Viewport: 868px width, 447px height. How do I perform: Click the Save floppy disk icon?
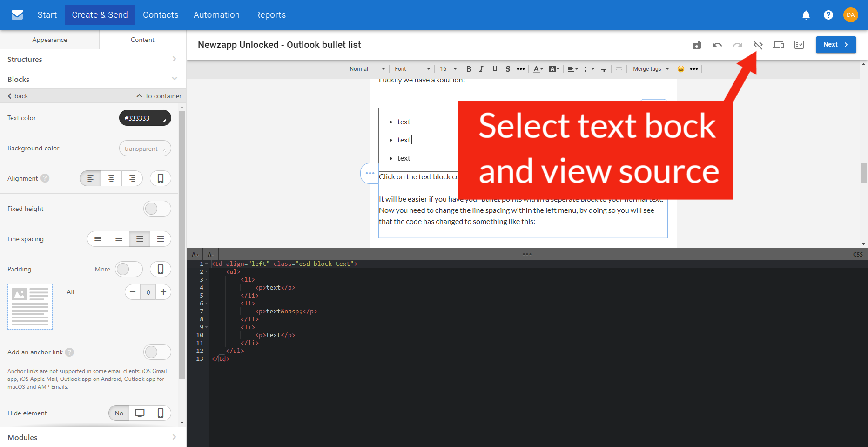pyautogui.click(x=696, y=45)
